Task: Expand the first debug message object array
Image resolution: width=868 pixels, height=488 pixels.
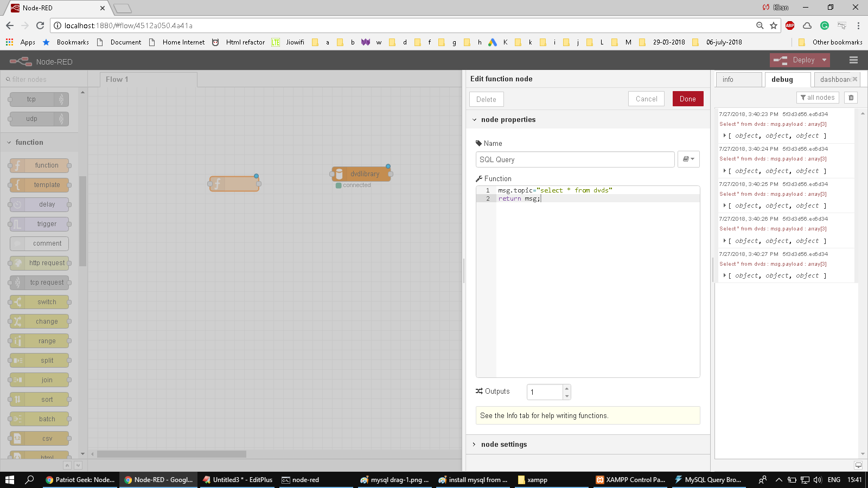Action: pyautogui.click(x=726, y=136)
